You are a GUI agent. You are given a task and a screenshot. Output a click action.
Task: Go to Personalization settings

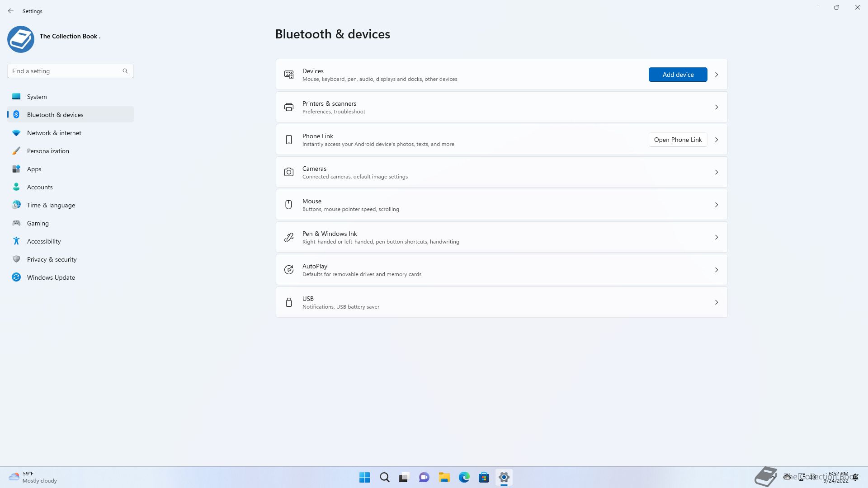click(70, 151)
